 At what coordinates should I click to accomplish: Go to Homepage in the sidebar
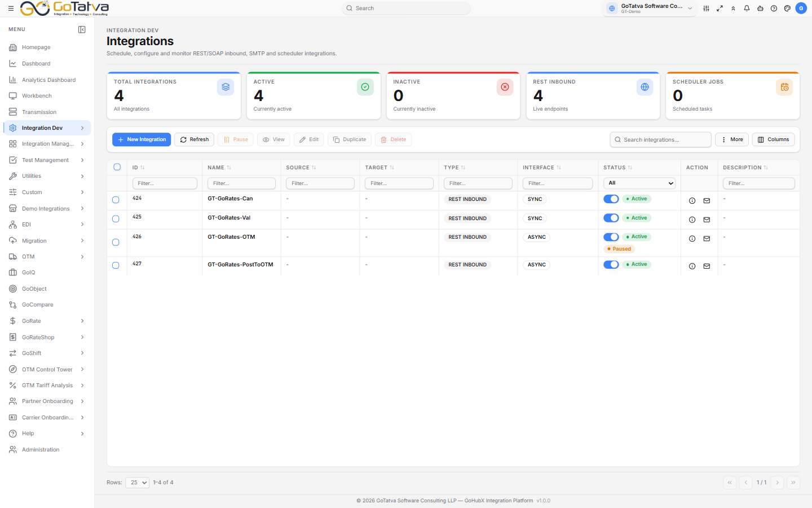point(47,47)
